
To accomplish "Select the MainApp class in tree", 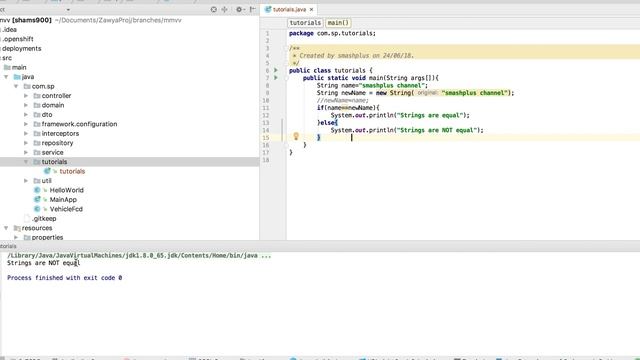I will click(x=63, y=199).
